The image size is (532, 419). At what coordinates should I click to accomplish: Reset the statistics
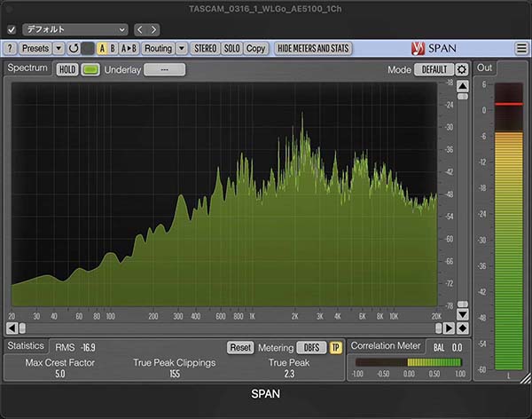coord(240,348)
